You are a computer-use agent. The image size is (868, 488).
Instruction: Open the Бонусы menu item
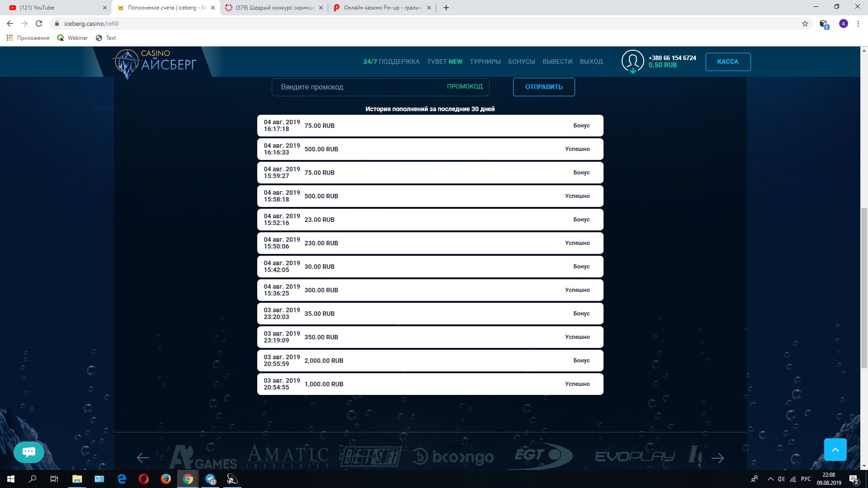(521, 61)
